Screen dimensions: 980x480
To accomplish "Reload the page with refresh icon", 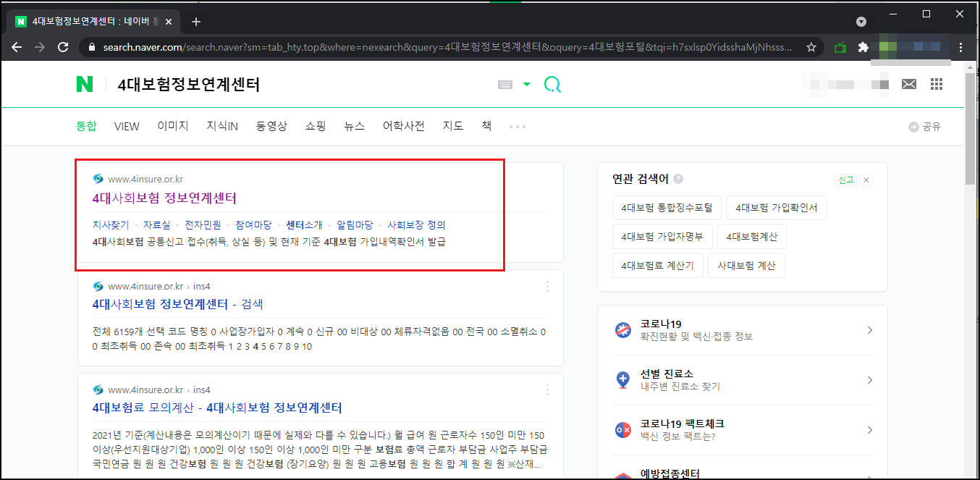I will (x=63, y=47).
